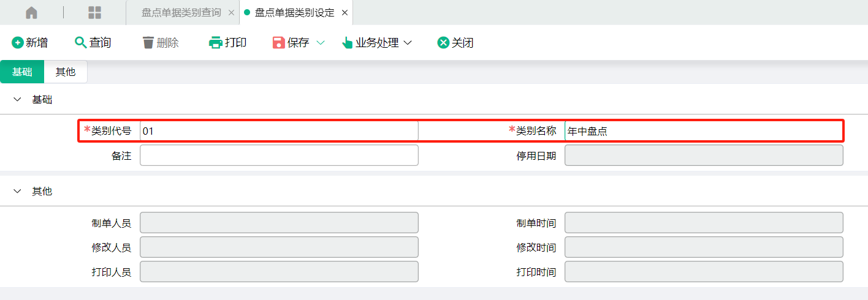Image resolution: width=868 pixels, height=300 pixels.
Task: Click the 打印 printer icon
Action: (x=215, y=43)
